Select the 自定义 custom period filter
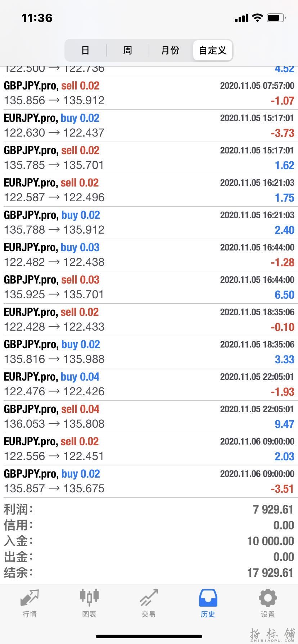Screen dimensions: 298x644 tap(213, 50)
